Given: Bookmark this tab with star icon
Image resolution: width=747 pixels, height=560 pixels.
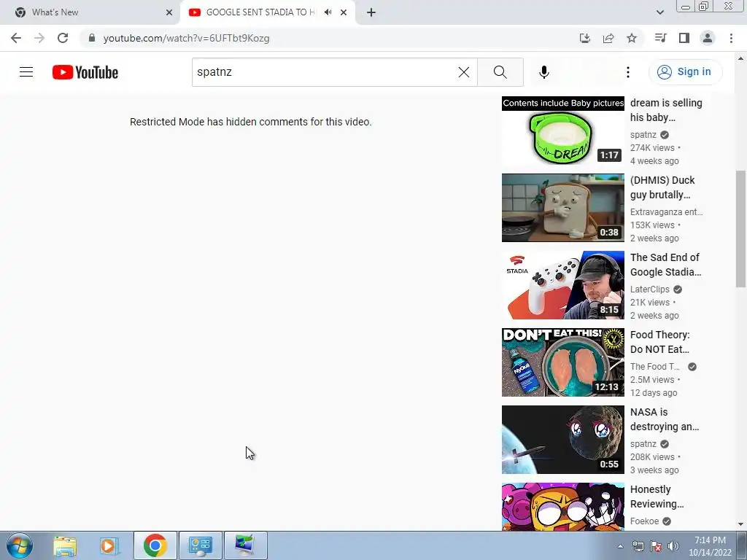Looking at the screenshot, I should coord(632,38).
